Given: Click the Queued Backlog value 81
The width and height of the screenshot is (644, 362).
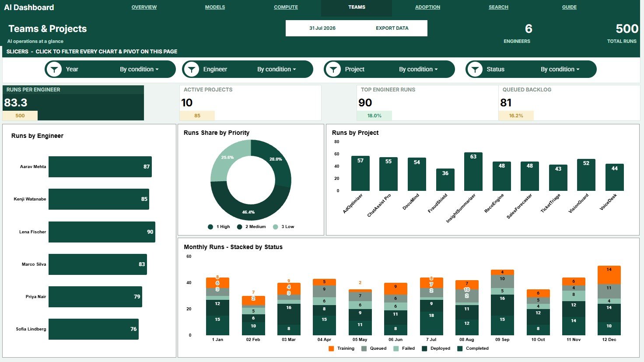Looking at the screenshot, I should click(506, 103).
